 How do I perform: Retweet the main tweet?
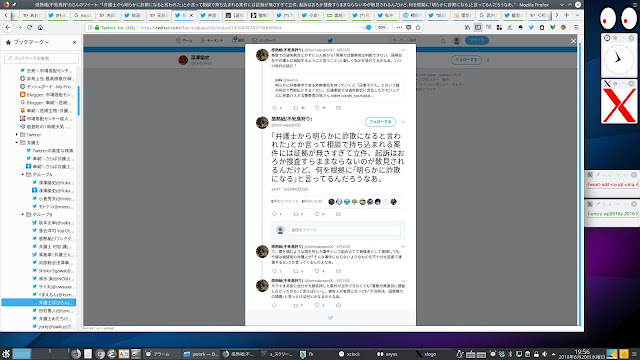[296, 214]
